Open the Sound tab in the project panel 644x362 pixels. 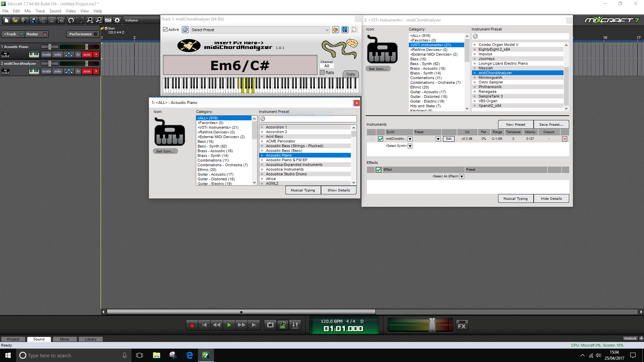pyautogui.click(x=39, y=339)
